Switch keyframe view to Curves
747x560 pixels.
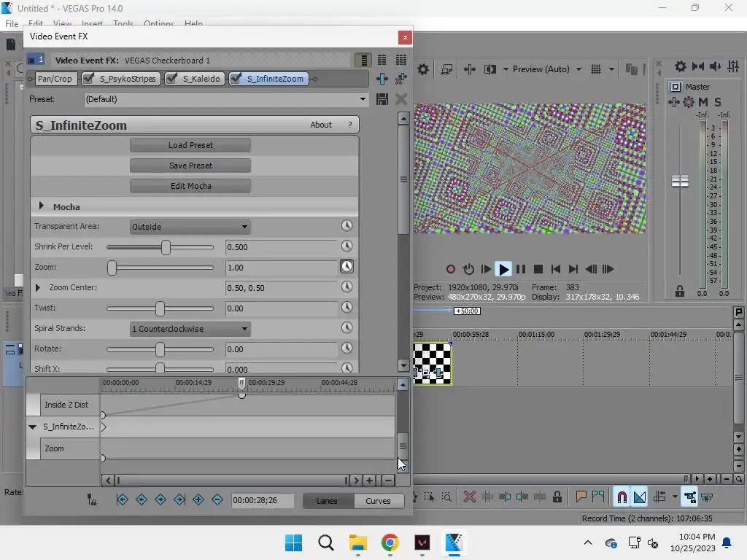[379, 501]
